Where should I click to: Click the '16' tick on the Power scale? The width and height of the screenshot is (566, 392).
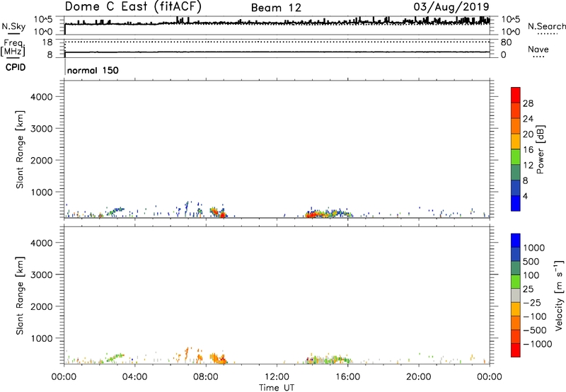point(528,150)
